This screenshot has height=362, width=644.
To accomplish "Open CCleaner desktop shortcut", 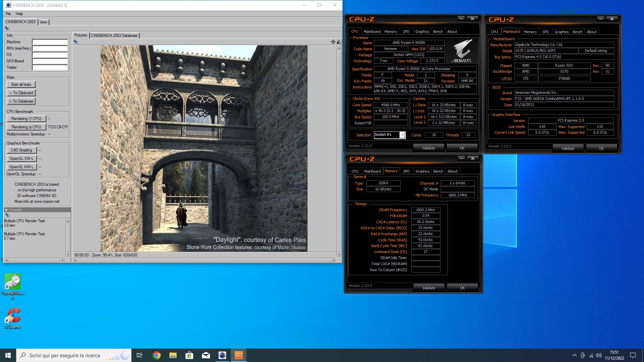I will click(x=13, y=318).
